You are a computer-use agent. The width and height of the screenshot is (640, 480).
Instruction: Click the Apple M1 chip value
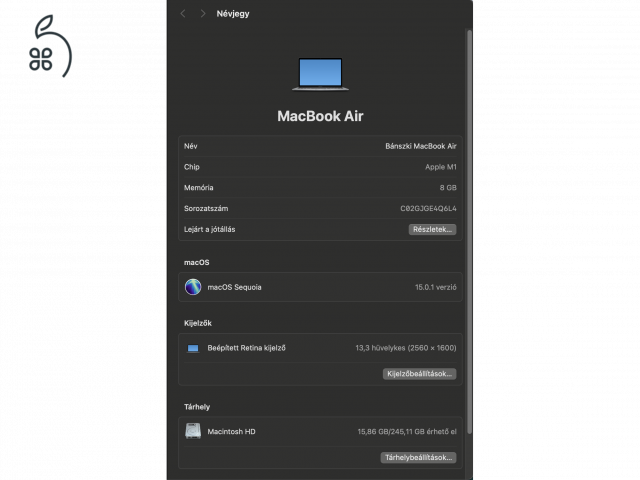pos(441,167)
